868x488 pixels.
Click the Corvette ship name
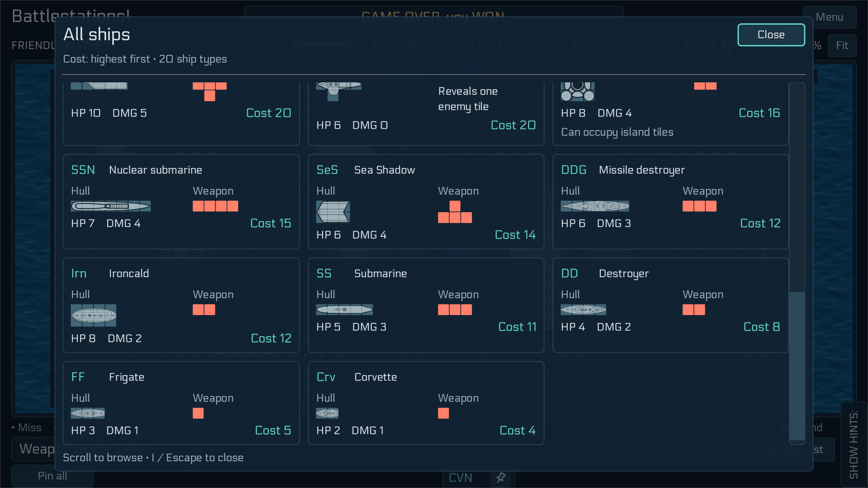click(375, 377)
